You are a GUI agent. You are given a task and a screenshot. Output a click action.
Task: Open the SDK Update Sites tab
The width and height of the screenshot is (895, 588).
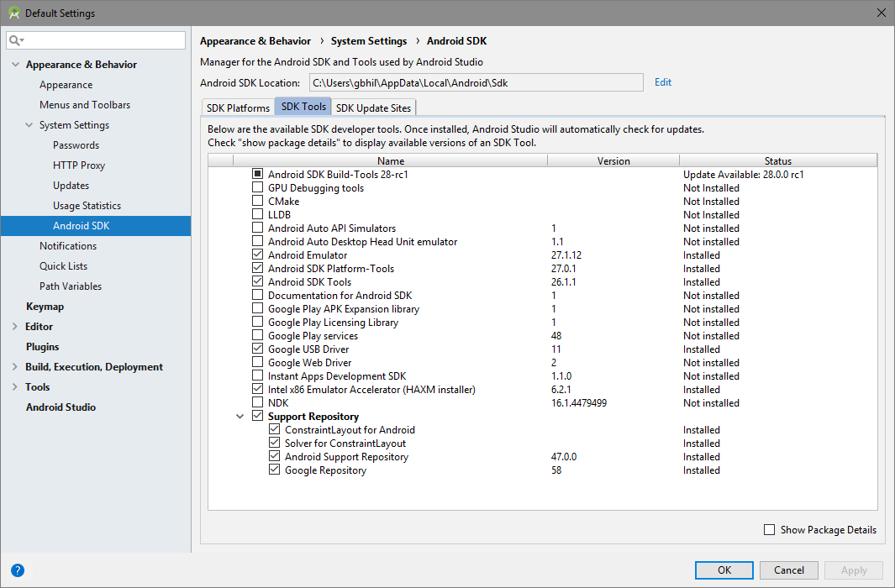click(x=373, y=108)
